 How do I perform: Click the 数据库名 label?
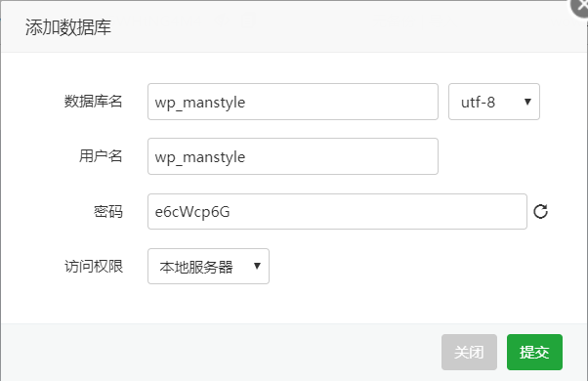[94, 102]
